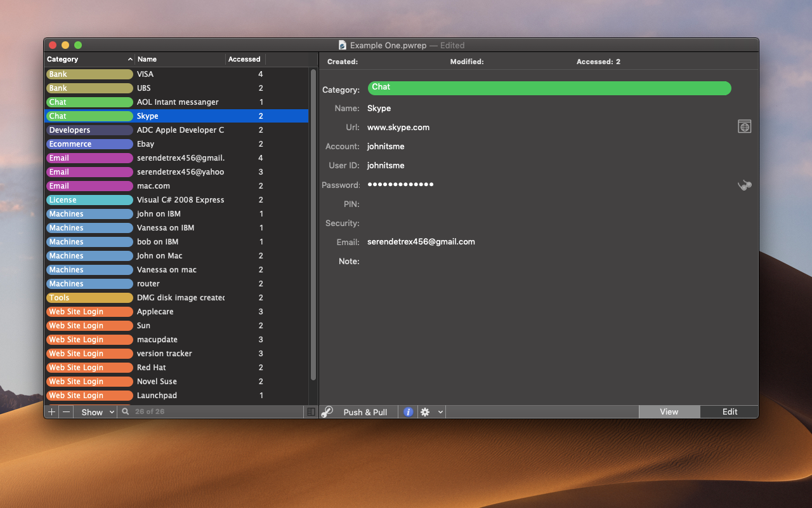Click the green Chat category bar in details
The height and width of the screenshot is (508, 812).
coord(549,88)
